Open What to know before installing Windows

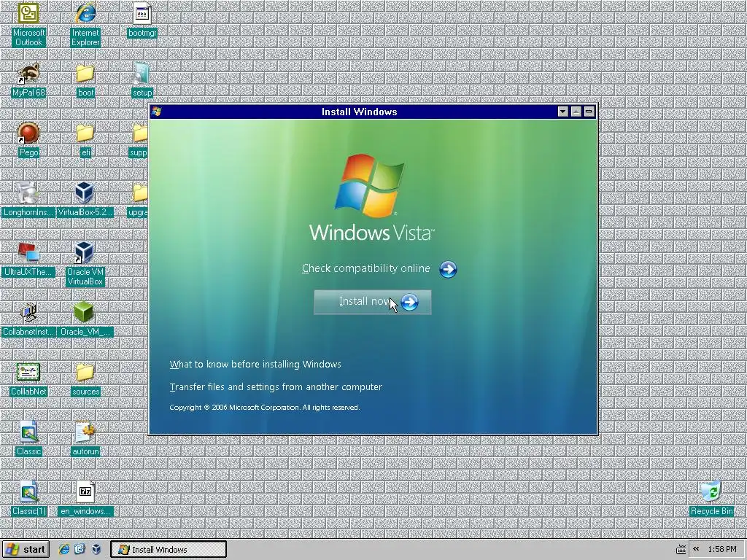[255, 365]
